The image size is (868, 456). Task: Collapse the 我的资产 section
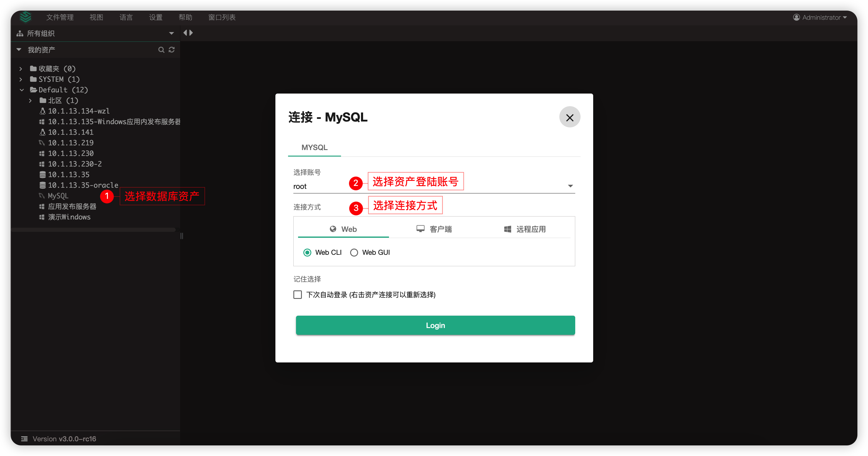click(19, 49)
